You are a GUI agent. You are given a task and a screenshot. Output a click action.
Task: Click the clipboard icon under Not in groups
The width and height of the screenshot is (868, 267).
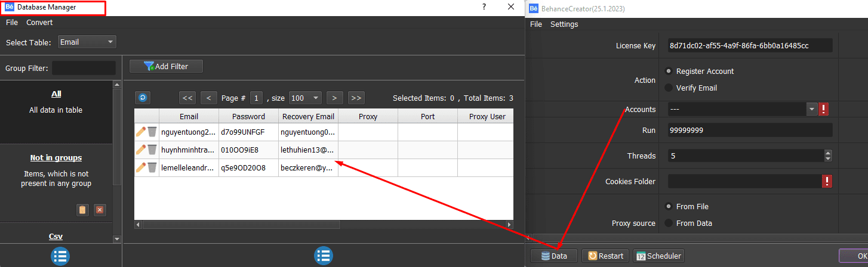[x=82, y=210]
